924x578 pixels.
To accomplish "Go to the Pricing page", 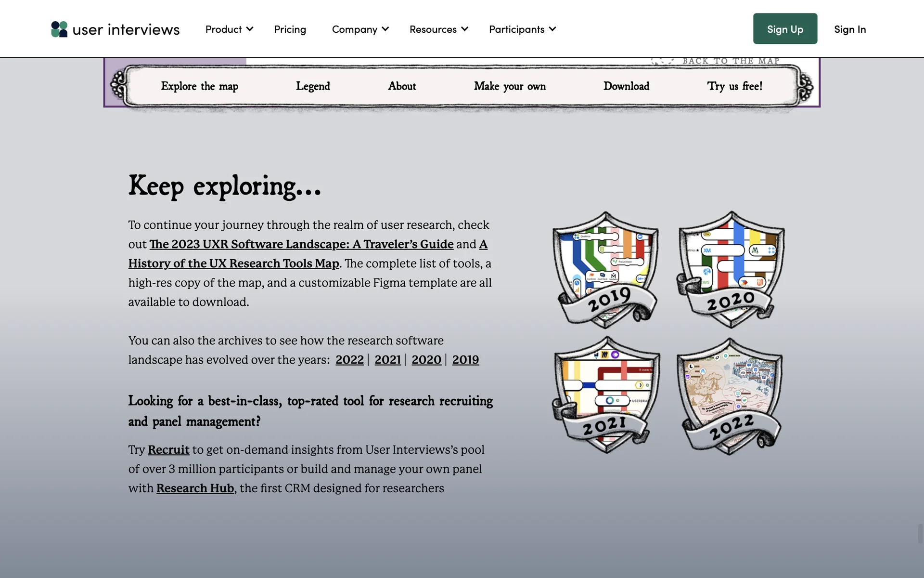I will coord(290,29).
